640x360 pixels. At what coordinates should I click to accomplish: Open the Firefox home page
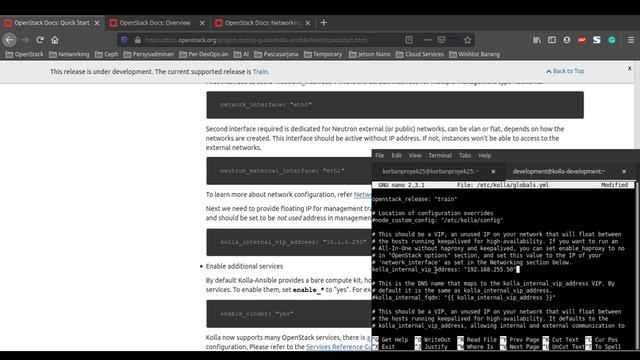55,40
